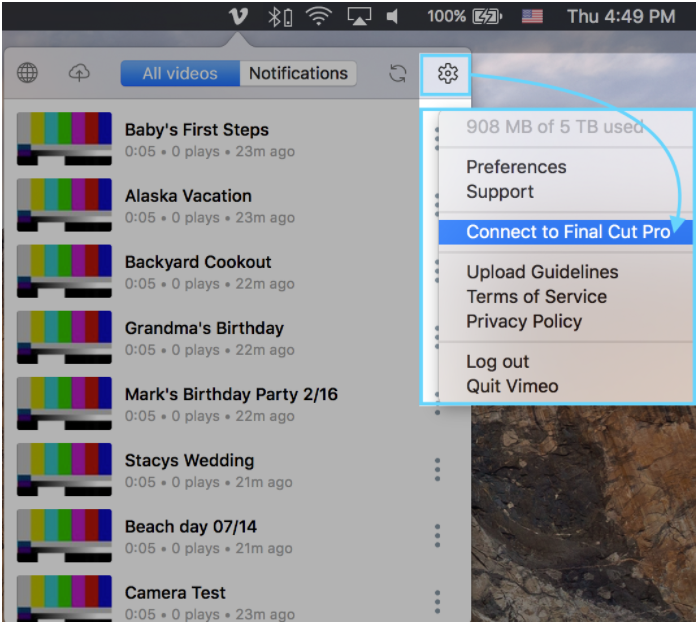The image size is (698, 624).
Task: Open the AirPlay display icon
Action: 359,16
